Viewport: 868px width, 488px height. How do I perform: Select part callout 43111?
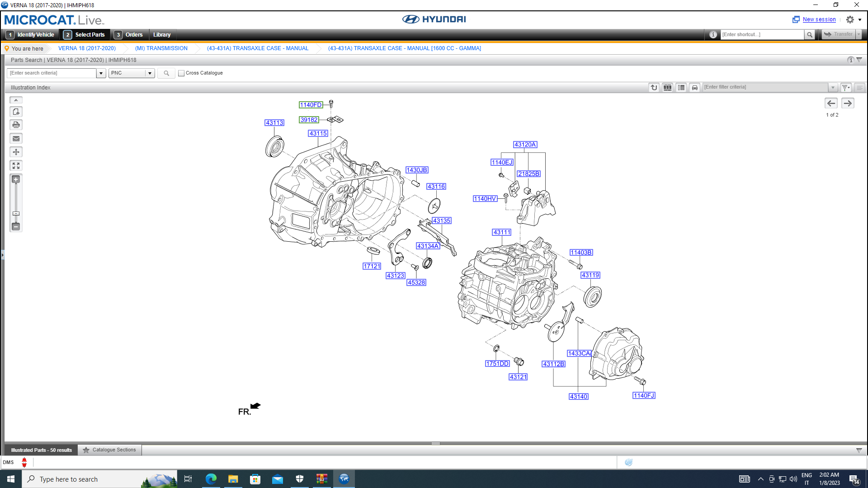click(x=502, y=232)
